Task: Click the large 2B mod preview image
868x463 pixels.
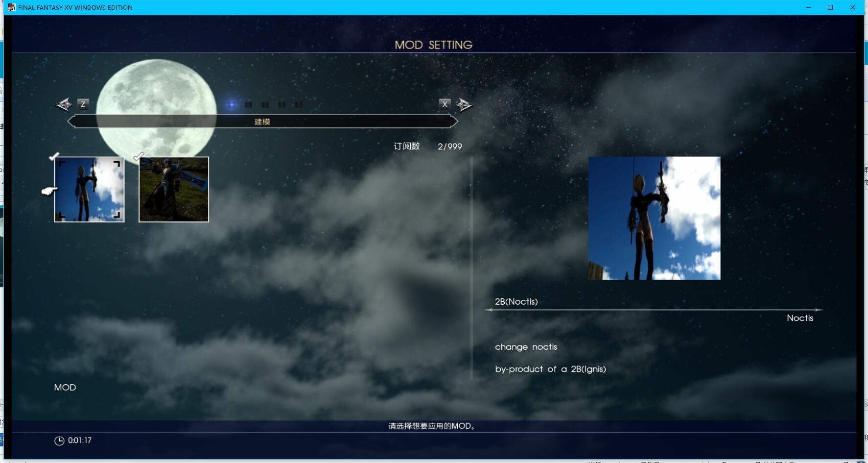Action: click(x=654, y=218)
